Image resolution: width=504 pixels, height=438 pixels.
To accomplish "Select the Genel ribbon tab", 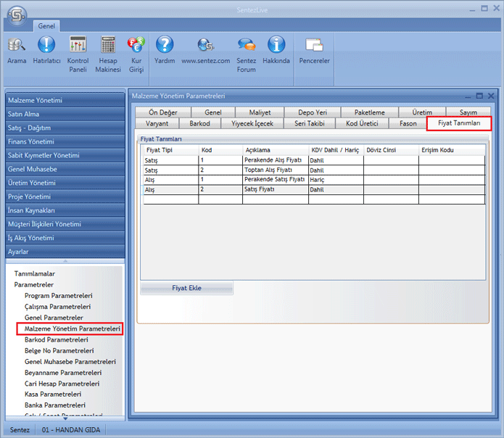I will (46, 26).
